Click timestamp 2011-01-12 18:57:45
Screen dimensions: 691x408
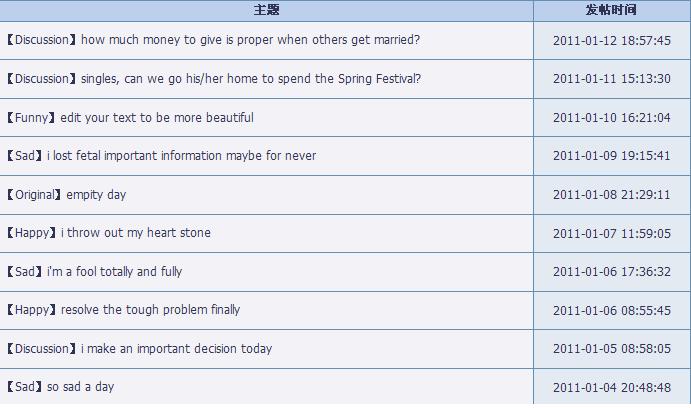tap(611, 40)
